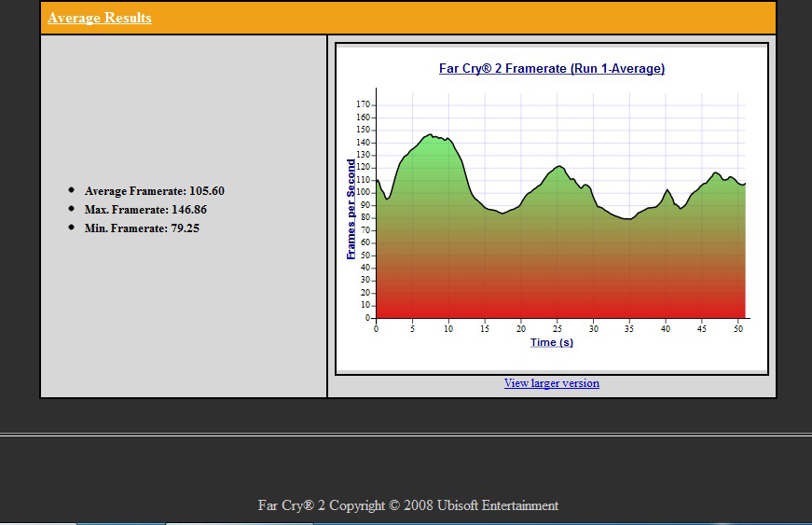The image size is (812, 525).
Task: Open the Far Cry 2 Framerate chart title
Action: (x=552, y=68)
